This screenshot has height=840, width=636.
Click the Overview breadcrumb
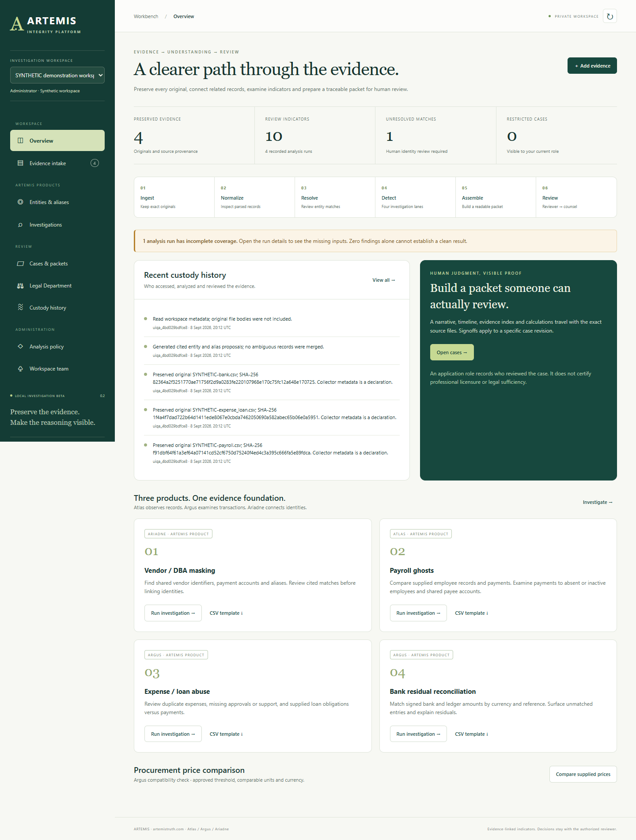pyautogui.click(x=184, y=16)
